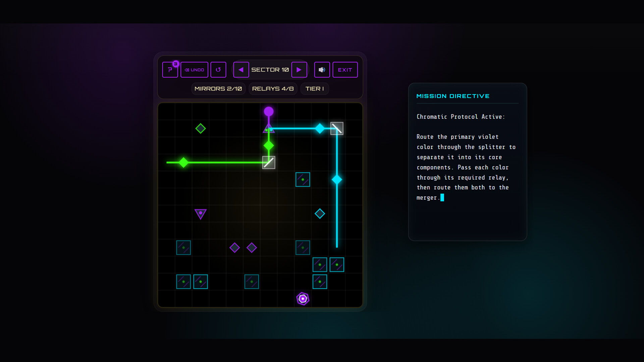Go to the previous sector arrow

click(241, 70)
